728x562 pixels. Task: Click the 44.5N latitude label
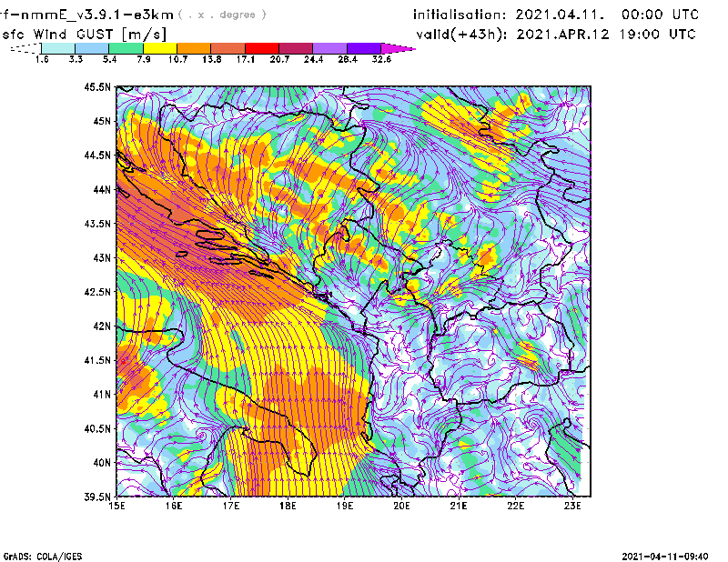[x=97, y=155]
